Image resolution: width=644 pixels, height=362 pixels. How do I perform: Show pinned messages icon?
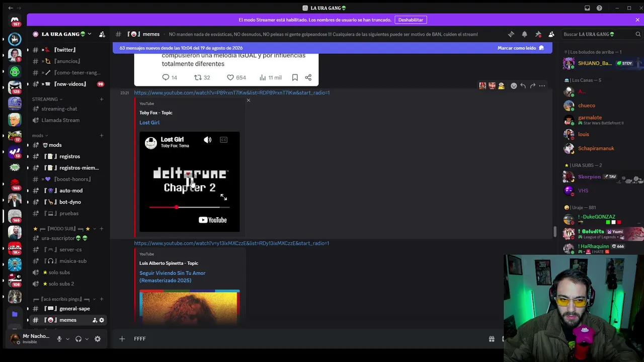tap(538, 34)
